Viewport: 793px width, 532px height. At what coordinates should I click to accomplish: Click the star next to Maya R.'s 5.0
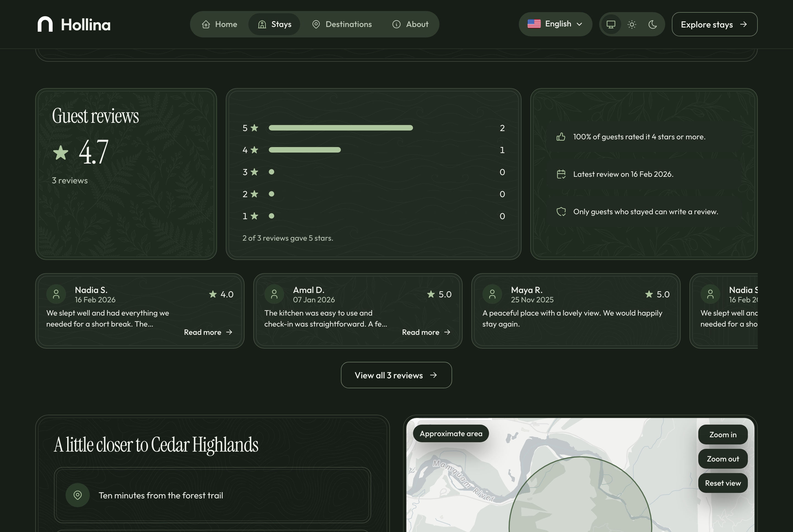pyautogui.click(x=649, y=294)
